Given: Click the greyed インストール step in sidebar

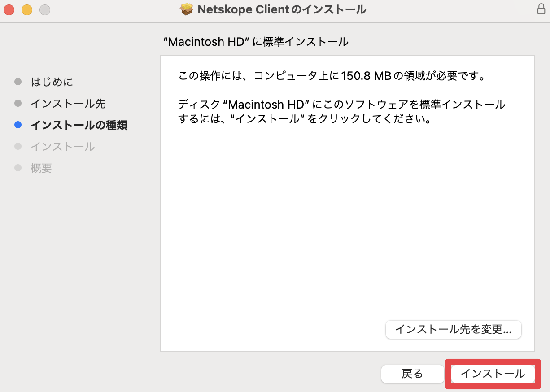Looking at the screenshot, I should pos(63,147).
